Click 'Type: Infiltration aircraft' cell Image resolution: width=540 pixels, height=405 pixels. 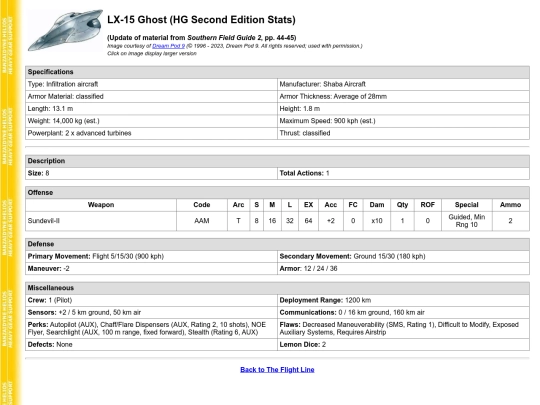(151, 84)
